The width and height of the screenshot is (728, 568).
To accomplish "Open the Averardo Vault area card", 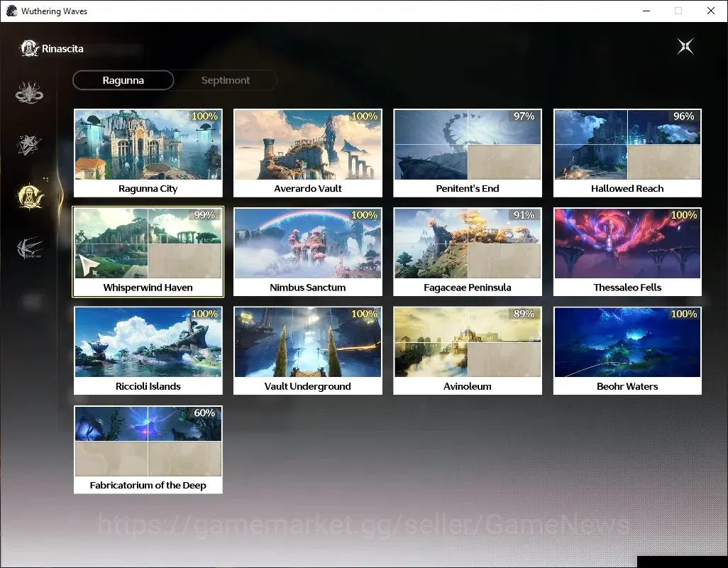I will 308,153.
